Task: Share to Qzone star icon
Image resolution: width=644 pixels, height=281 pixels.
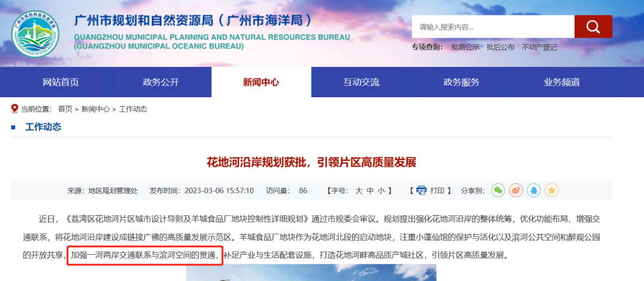Action: [552, 190]
